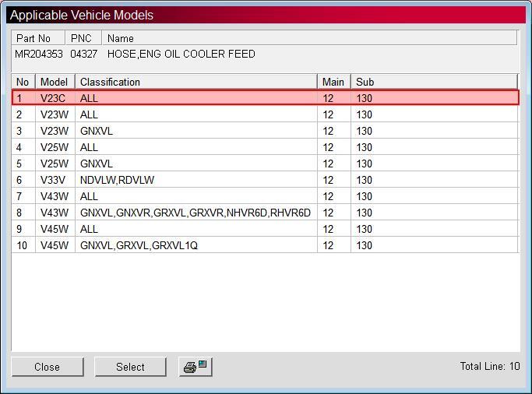Select row 1 model V23C

(x=266, y=98)
